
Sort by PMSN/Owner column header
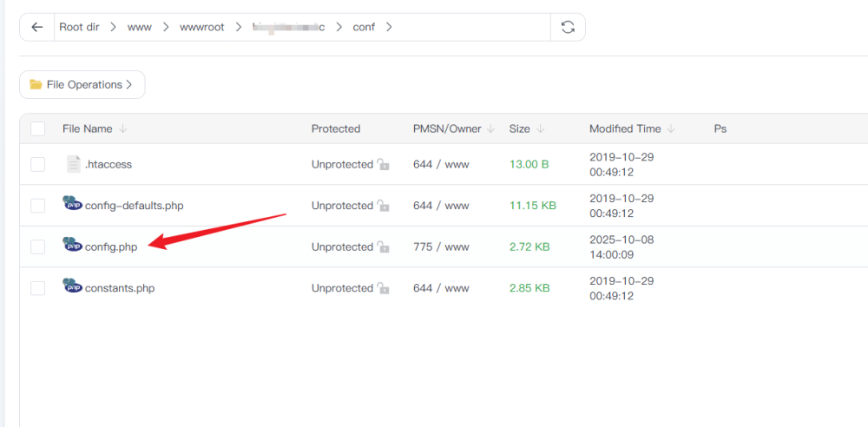(447, 128)
